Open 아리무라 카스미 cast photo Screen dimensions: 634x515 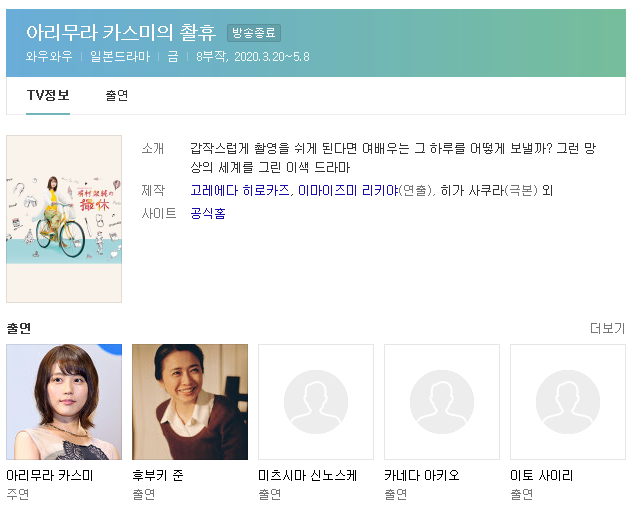tap(64, 402)
